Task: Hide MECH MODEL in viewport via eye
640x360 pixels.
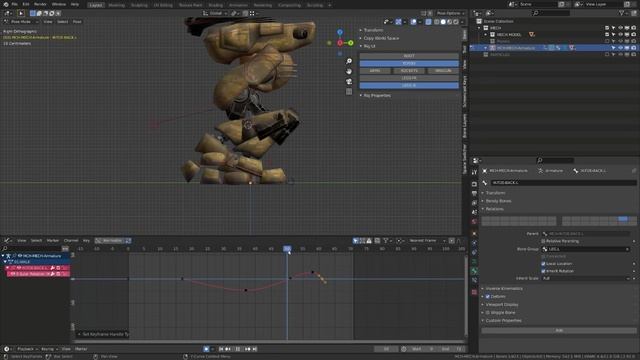Action: point(620,35)
